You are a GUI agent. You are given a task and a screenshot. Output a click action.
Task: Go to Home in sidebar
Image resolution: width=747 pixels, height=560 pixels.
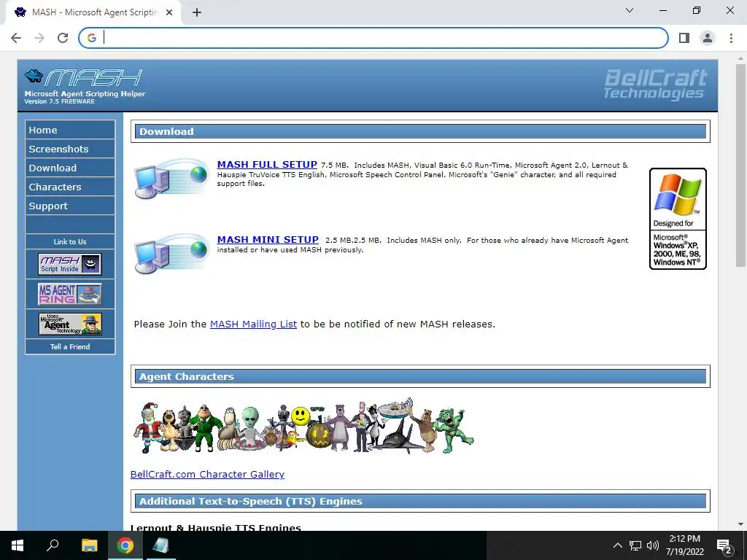pos(70,130)
